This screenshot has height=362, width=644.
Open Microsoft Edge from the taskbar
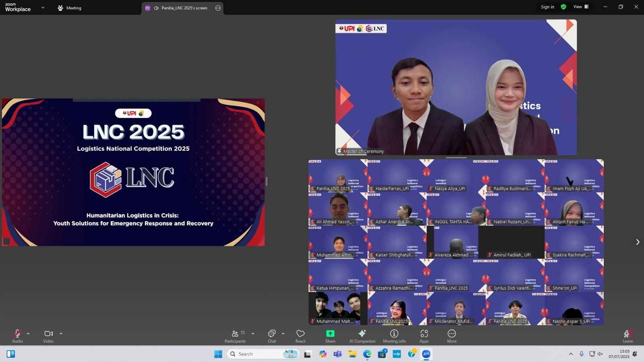[367, 354]
